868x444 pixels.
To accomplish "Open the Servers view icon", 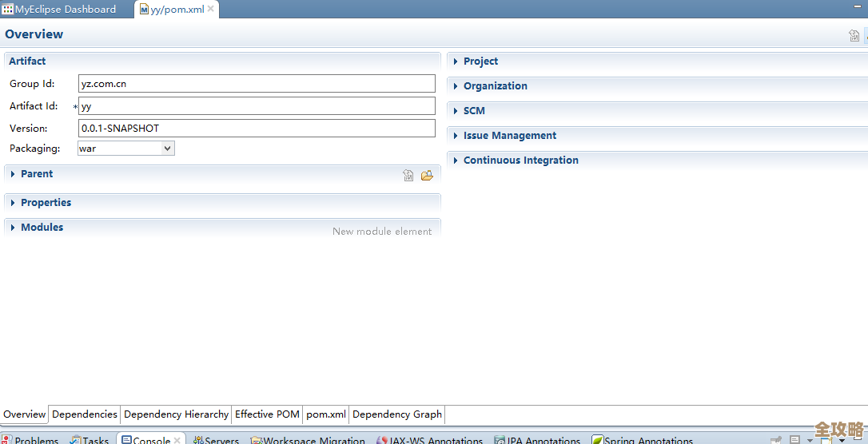I will tap(198, 440).
